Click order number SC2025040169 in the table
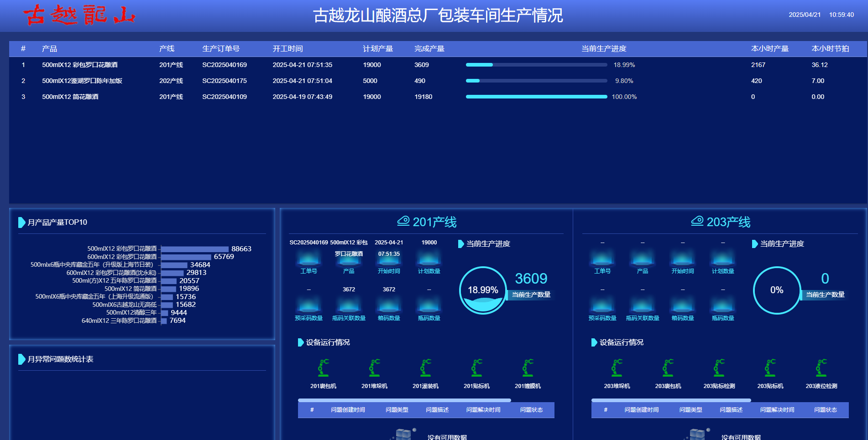 [224, 65]
